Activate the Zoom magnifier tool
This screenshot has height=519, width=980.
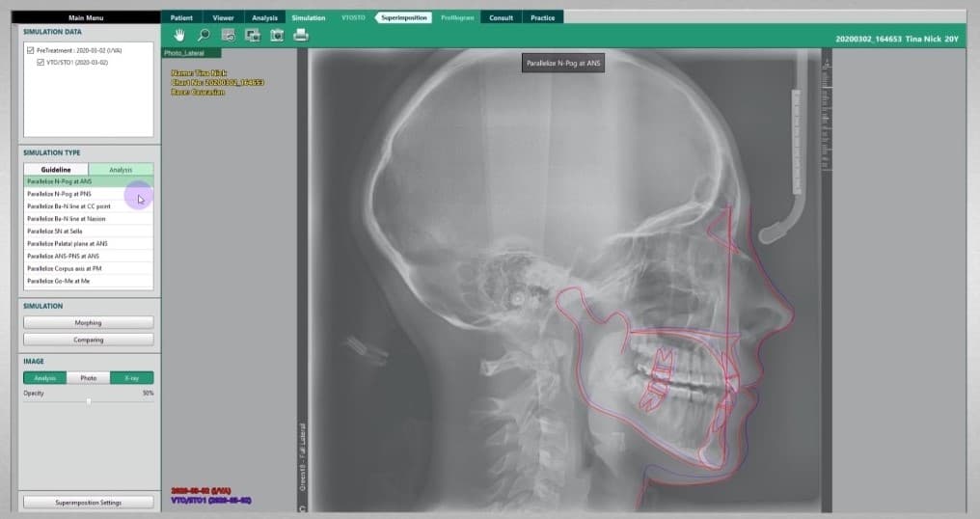point(203,35)
